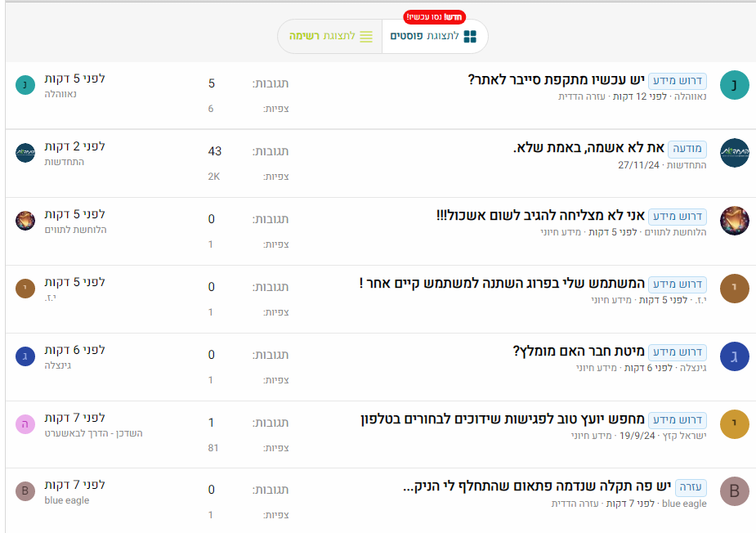Click the large התחדשות logo avatar
This screenshot has width=756, height=533.
click(x=734, y=153)
